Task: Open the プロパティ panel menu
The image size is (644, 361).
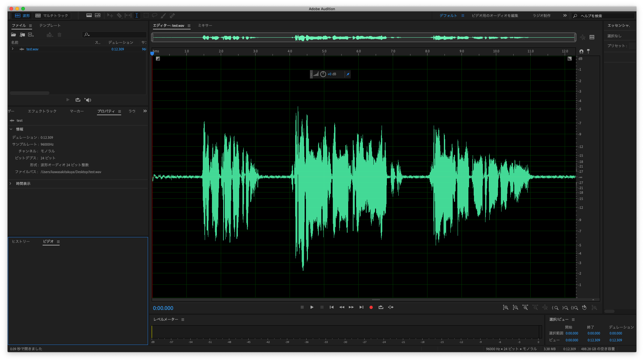Action: pos(120,112)
